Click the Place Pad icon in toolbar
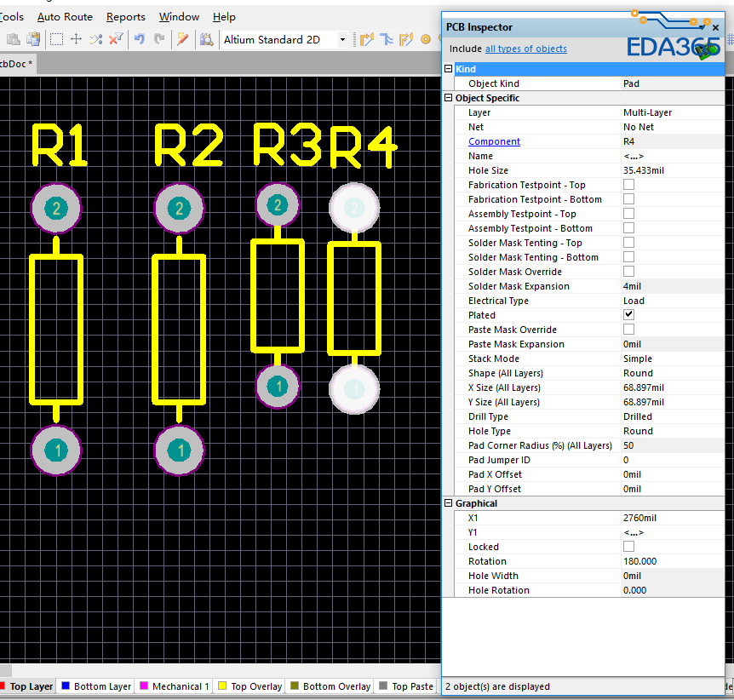Screen dimensions: 734x700 [x=426, y=39]
